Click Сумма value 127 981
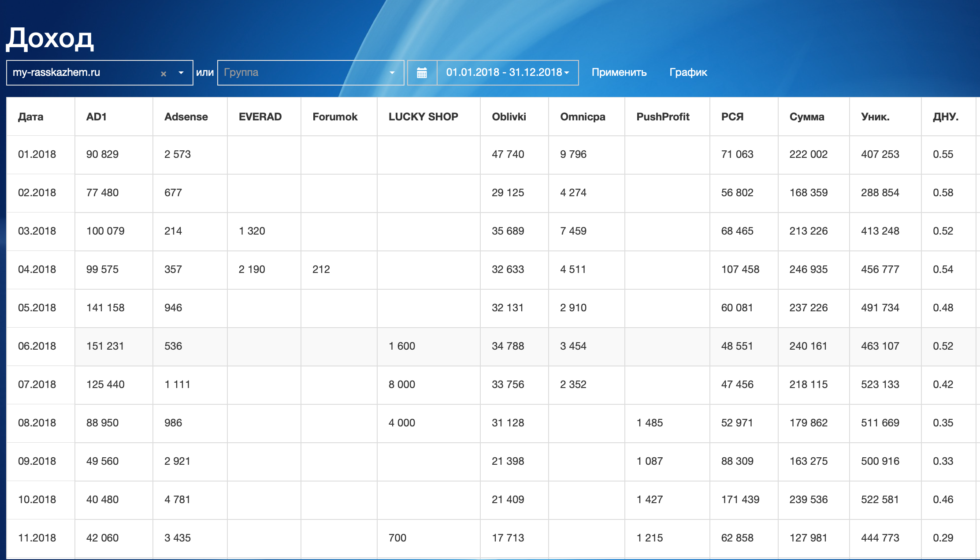Viewport: 980px width, 560px height. 809,538
